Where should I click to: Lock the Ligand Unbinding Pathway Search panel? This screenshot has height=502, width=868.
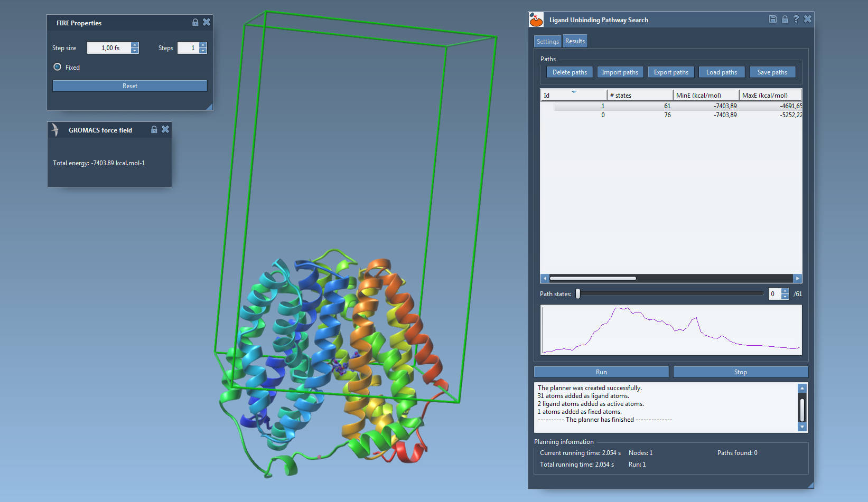tap(785, 19)
